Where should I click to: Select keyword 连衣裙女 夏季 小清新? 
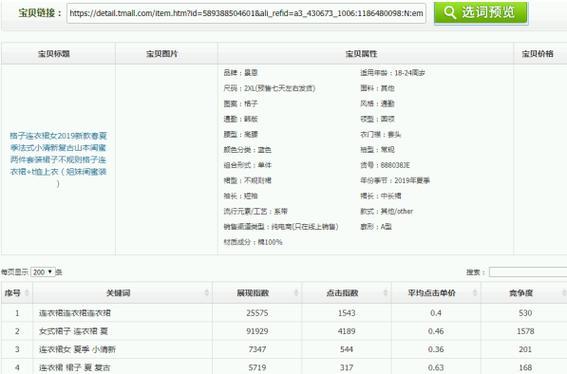pos(77,349)
